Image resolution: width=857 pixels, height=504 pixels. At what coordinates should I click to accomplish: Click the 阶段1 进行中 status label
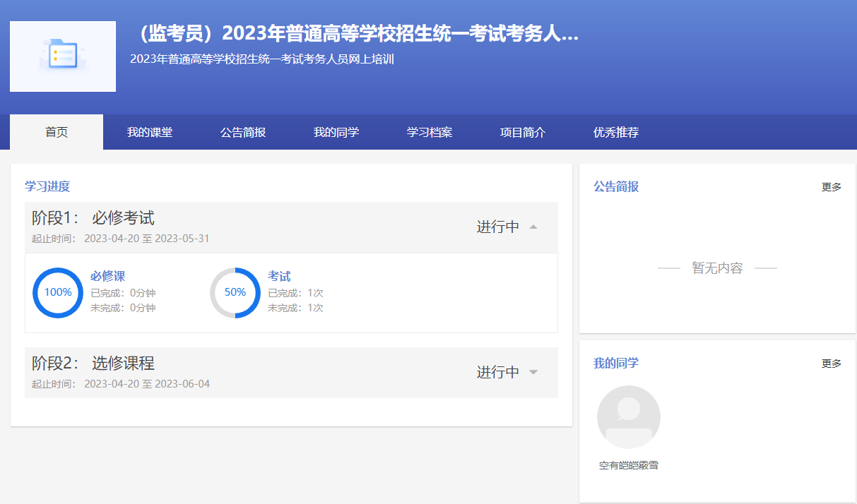[x=498, y=227]
